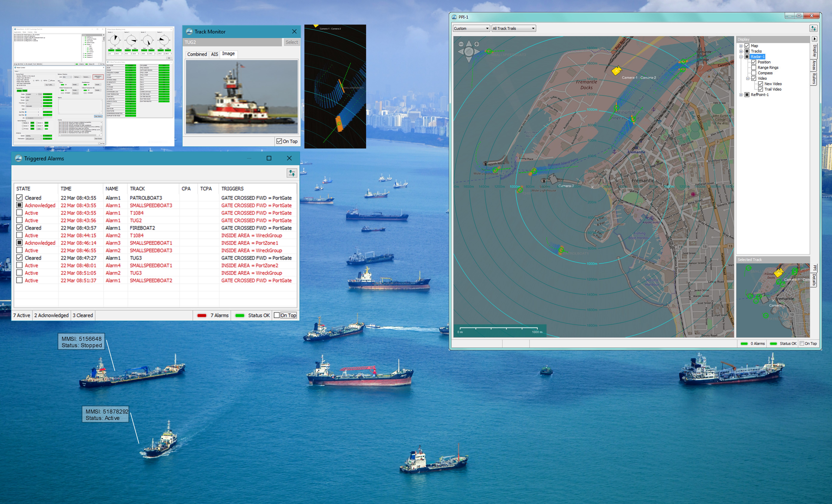832x504 pixels.
Task: Click the yellow Camera-1 icon on the map
Action: [x=616, y=70]
